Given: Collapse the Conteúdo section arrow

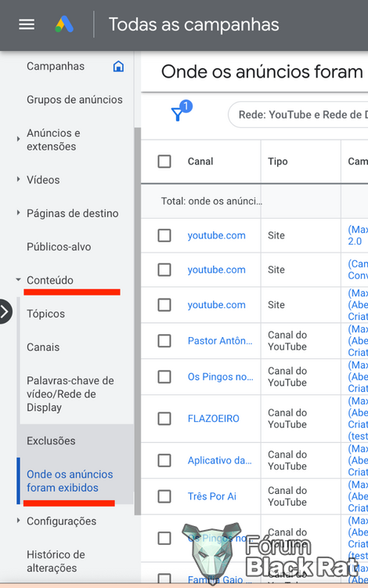Looking at the screenshot, I should pyautogui.click(x=18, y=280).
